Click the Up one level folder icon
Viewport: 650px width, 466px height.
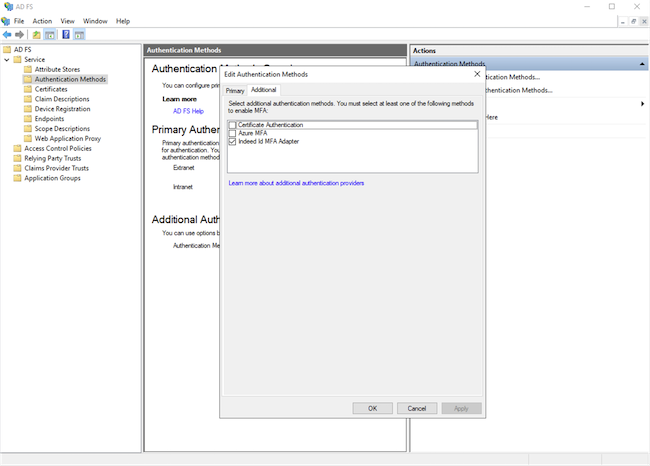coord(36,35)
